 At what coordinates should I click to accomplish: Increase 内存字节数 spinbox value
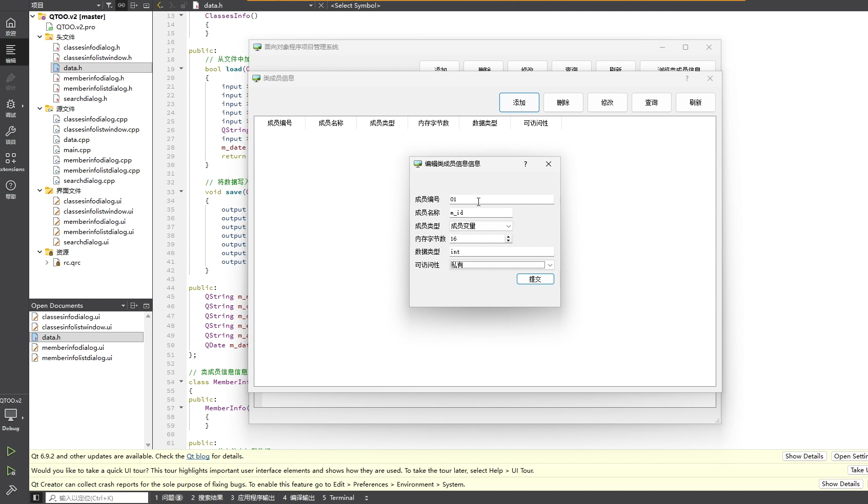[x=508, y=237]
